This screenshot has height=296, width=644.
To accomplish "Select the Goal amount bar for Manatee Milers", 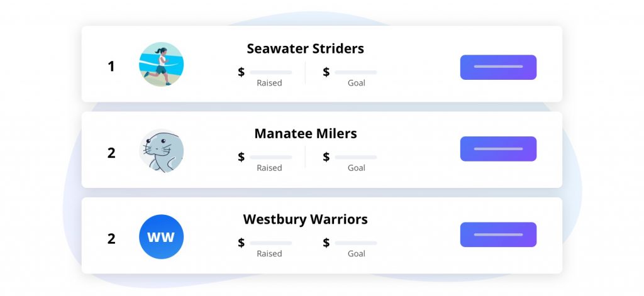I will 355,157.
